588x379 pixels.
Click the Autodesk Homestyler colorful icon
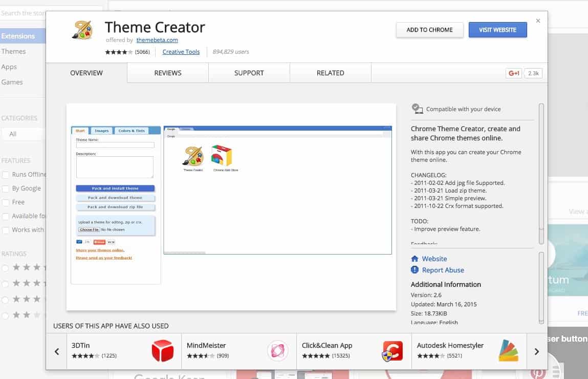click(x=508, y=351)
